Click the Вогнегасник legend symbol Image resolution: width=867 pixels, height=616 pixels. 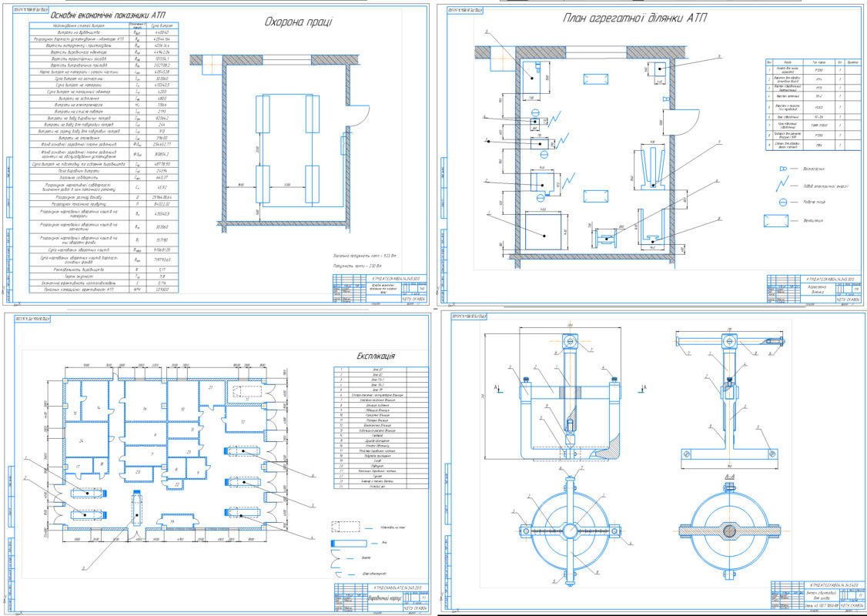[x=782, y=168]
